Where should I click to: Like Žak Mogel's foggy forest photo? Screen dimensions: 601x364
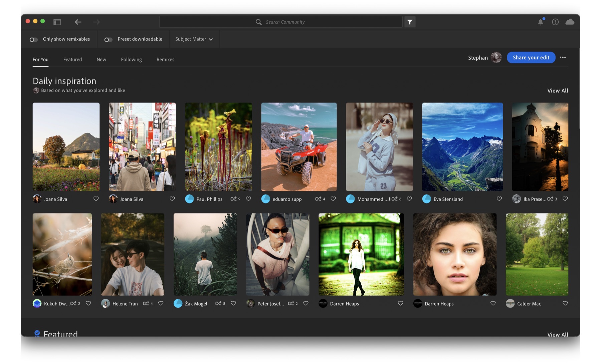[233, 303]
